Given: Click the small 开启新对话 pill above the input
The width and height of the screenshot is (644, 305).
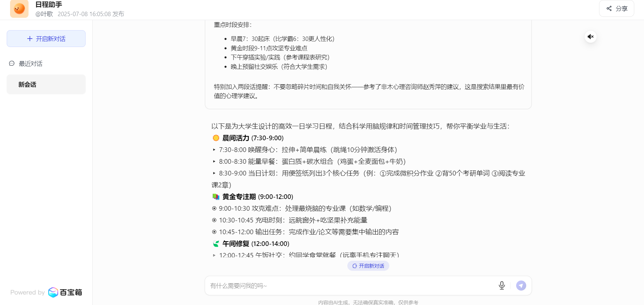Looking at the screenshot, I should pyautogui.click(x=368, y=266).
